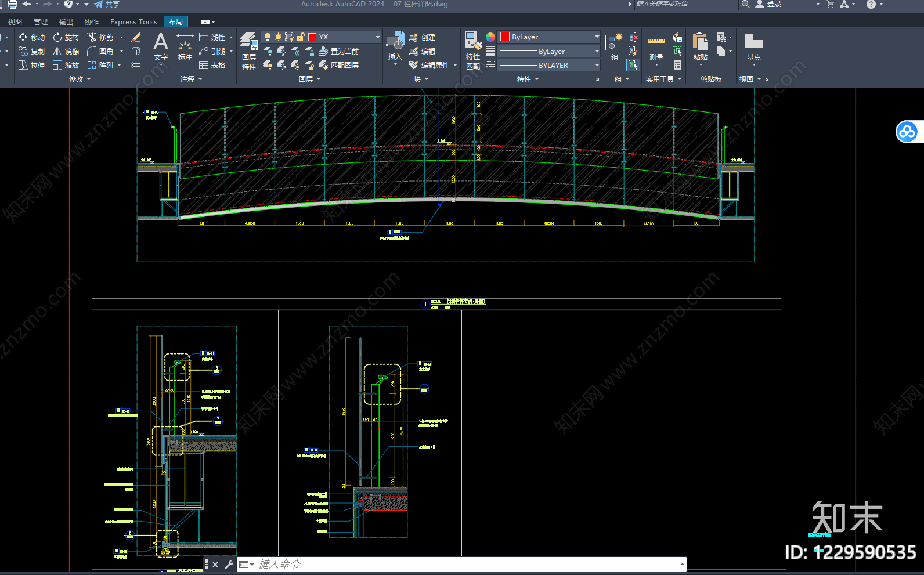Switch to the 管理 (Manage) tab

41,22
